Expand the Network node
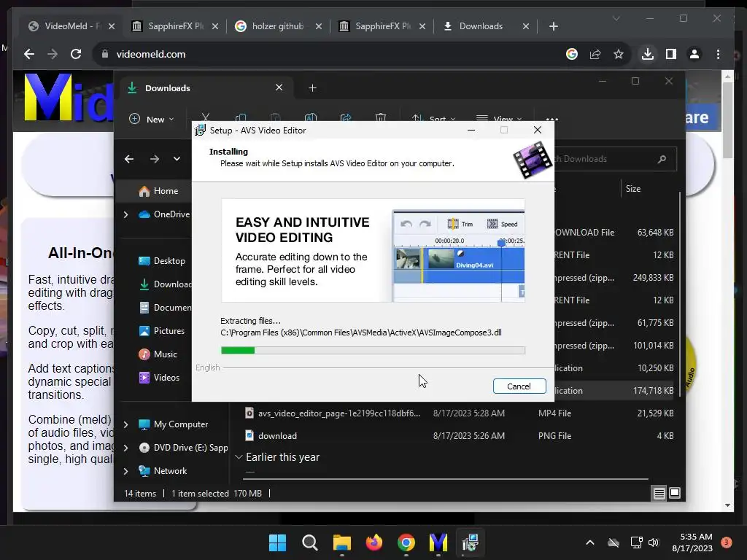Image resolution: width=747 pixels, height=560 pixels. tap(125, 471)
